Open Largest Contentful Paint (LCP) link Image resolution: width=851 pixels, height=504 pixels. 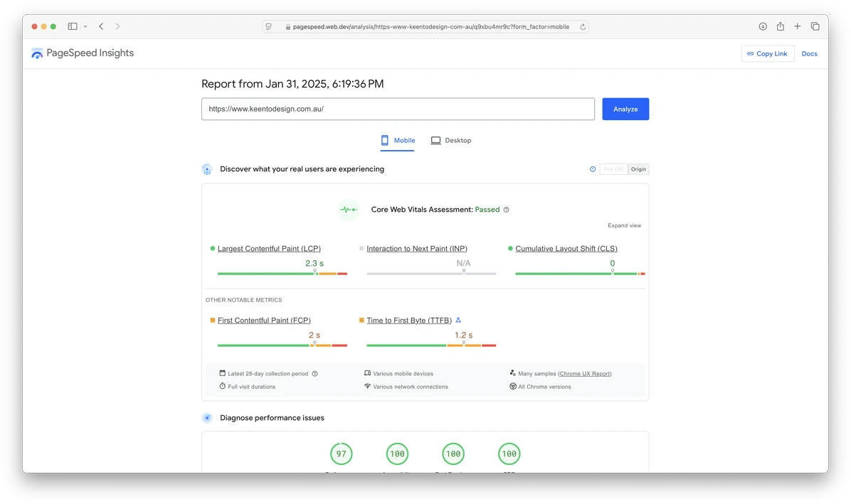pyautogui.click(x=269, y=249)
